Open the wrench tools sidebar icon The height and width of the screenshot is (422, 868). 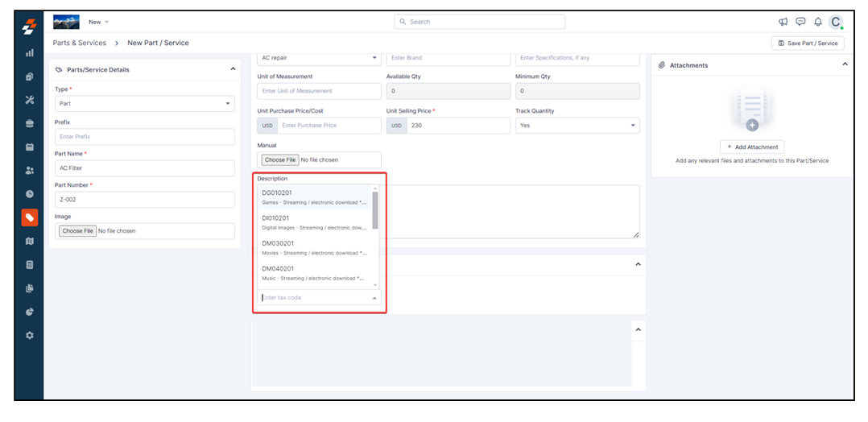(x=30, y=100)
